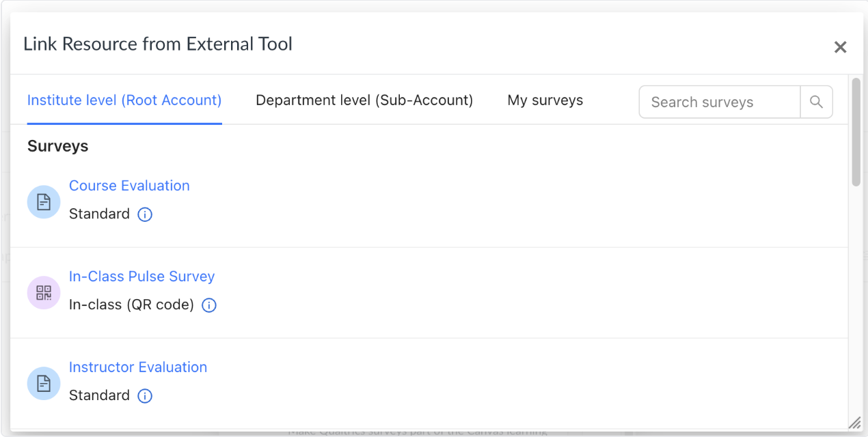Close the Link Resource dialog
Viewport: 868px width, 437px height.
(x=841, y=47)
